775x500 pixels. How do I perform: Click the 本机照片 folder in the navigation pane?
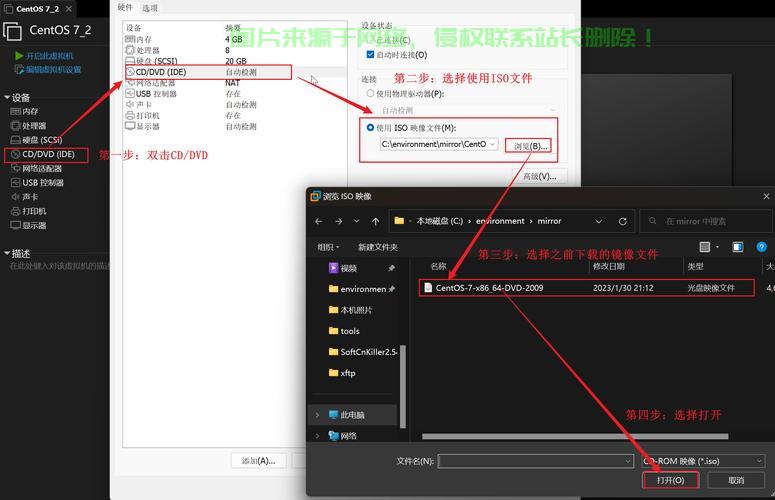point(350,310)
